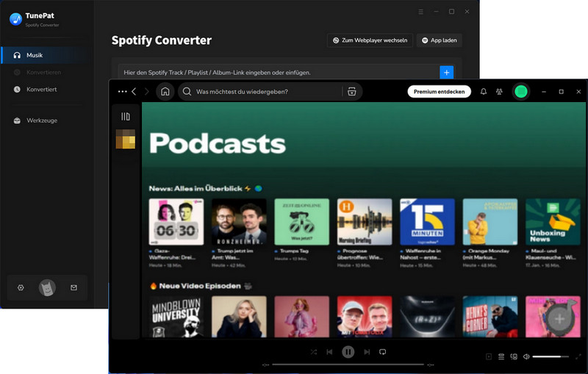Click the TunePat mail feedback icon
The width and height of the screenshot is (588, 374).
point(74,287)
